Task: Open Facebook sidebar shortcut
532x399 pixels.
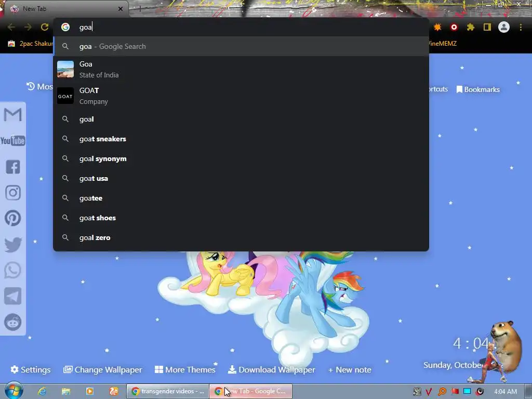Action: (13, 167)
